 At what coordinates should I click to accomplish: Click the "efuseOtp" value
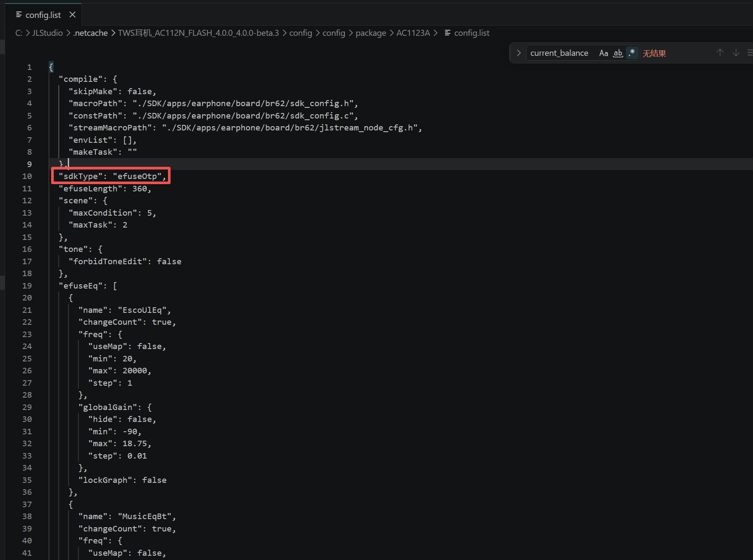[137, 176]
